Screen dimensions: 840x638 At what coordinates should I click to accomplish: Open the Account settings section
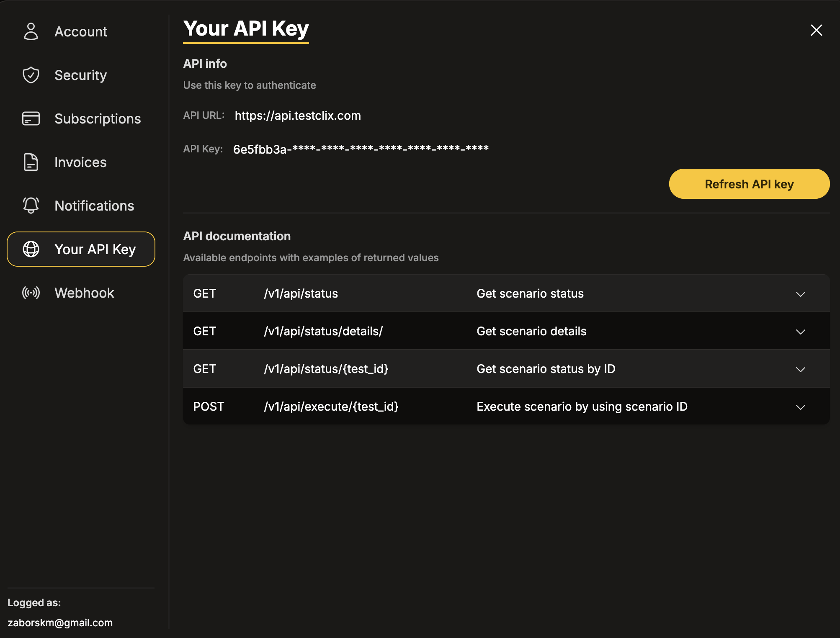pyautogui.click(x=81, y=31)
